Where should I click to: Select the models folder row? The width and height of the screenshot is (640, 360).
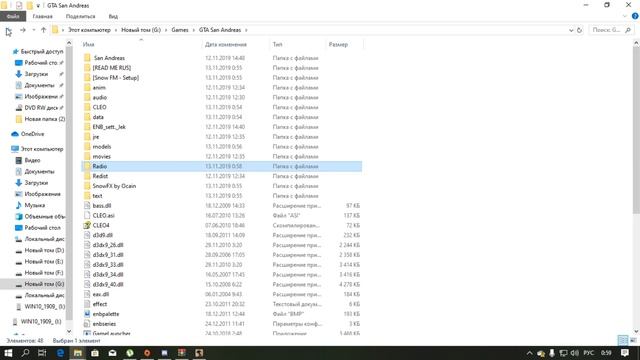click(222, 147)
